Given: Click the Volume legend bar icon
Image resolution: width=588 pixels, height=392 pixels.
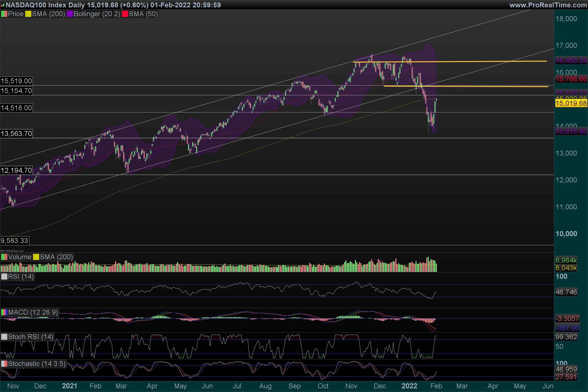Looking at the screenshot, I should click(4, 257).
